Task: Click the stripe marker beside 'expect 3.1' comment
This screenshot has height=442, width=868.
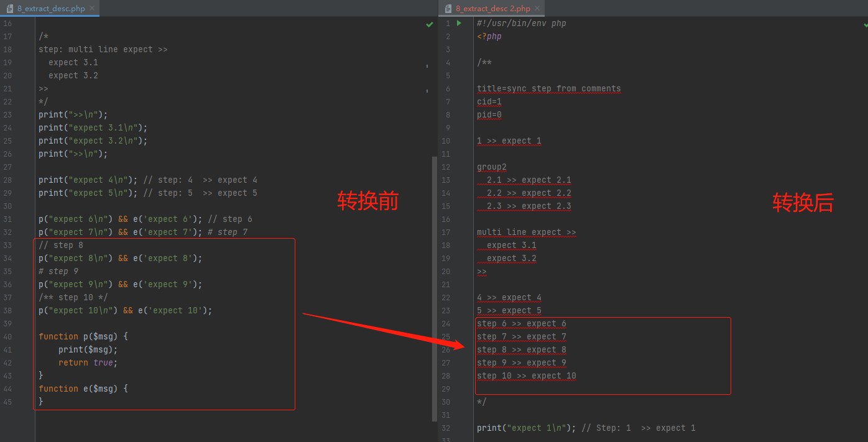Action: click(427, 65)
